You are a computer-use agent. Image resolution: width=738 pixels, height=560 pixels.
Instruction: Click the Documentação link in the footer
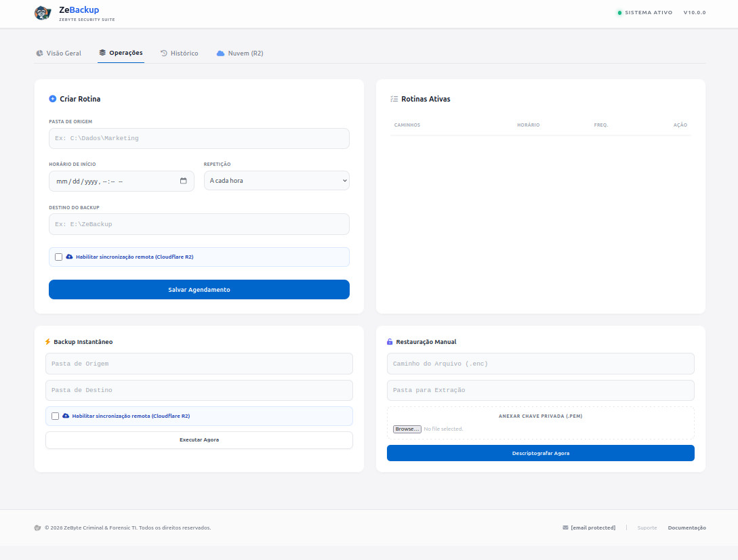pos(686,527)
